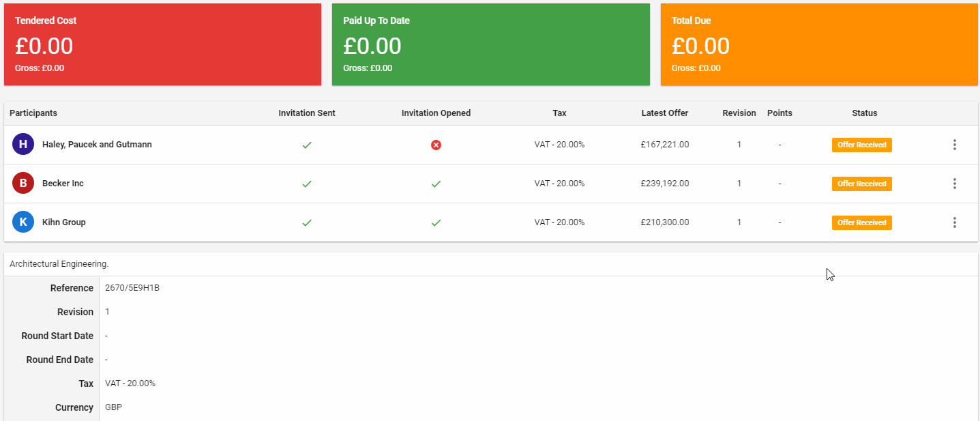Expand Haley, Paucek and Gutmann's participant row
Viewport: 980px width, 421px height.
95,145
